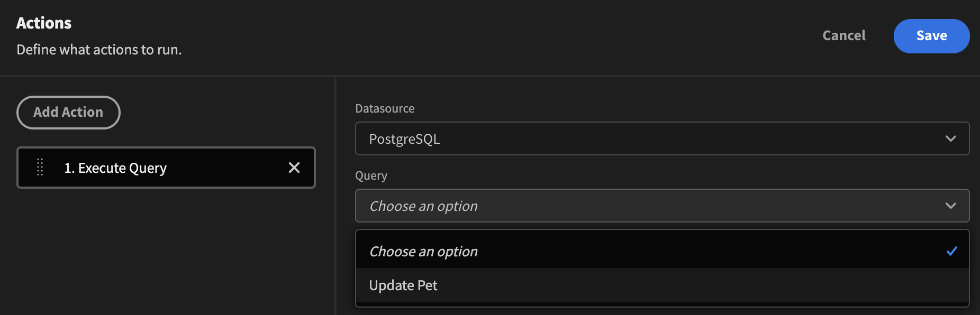Add a new action to the list

click(x=68, y=112)
